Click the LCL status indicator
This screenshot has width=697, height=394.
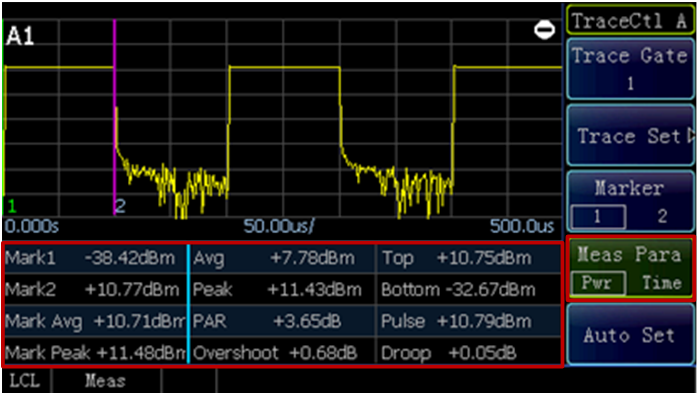click(24, 381)
